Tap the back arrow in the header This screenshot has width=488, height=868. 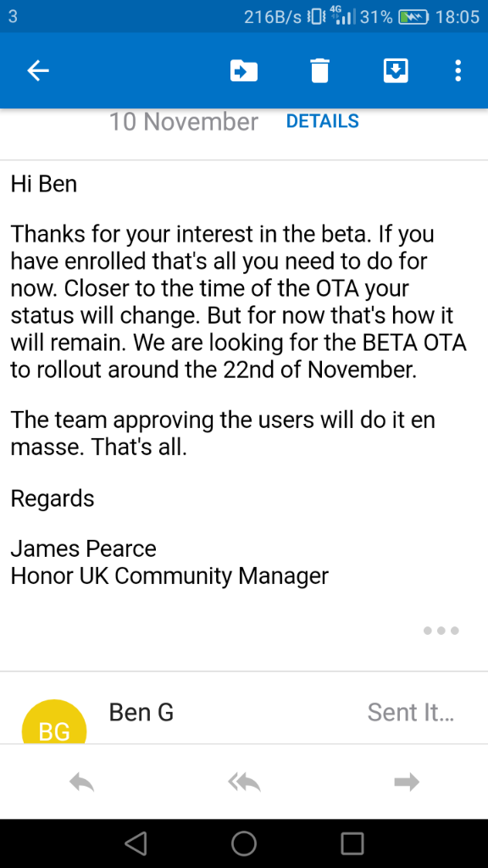(x=38, y=71)
